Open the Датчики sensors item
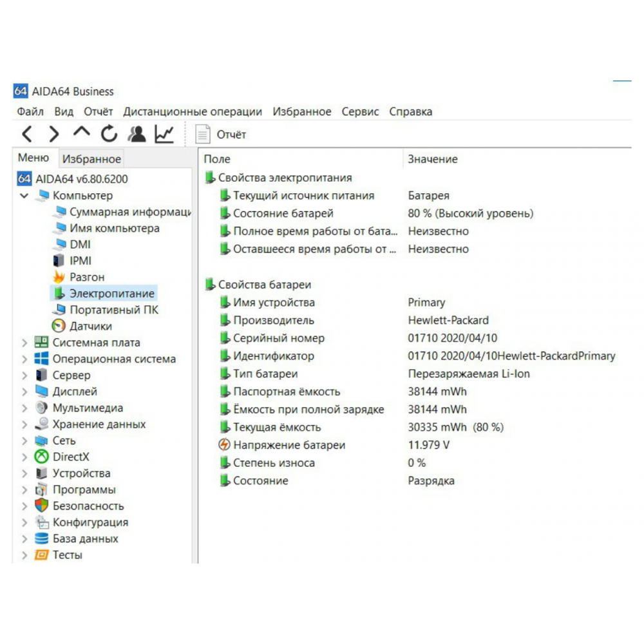Viewport: 644px width, 644px height. click(82, 326)
